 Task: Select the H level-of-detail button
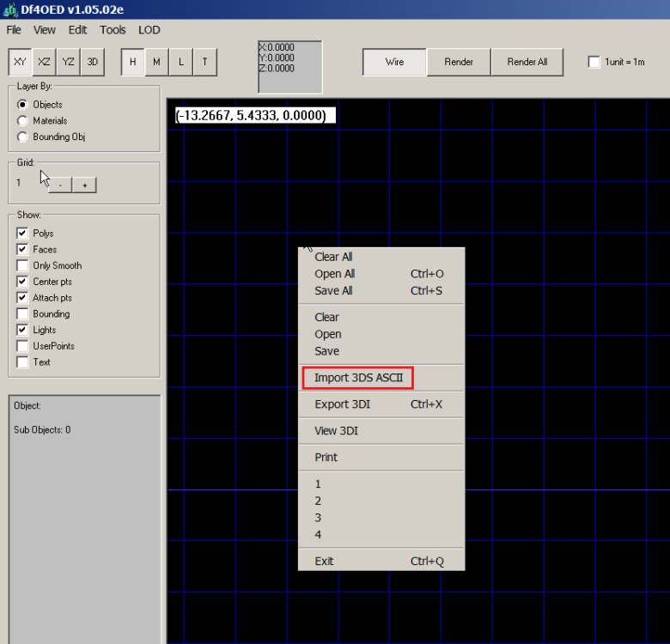[x=133, y=62]
